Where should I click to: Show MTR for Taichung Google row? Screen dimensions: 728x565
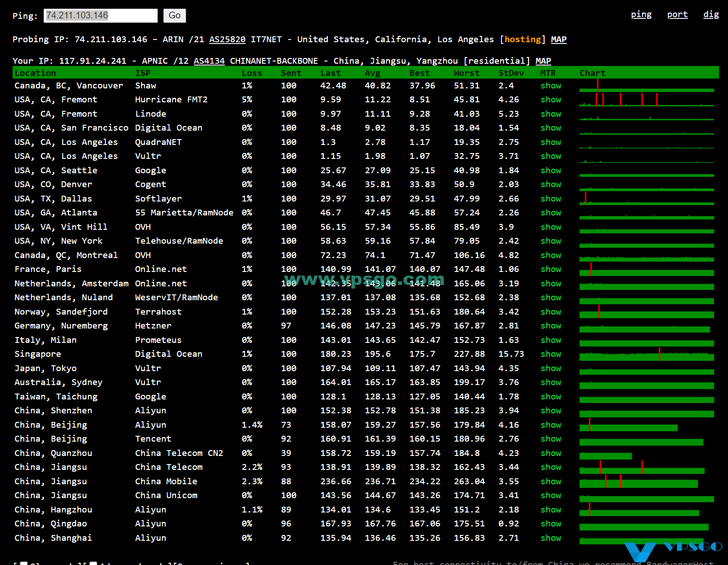click(551, 397)
